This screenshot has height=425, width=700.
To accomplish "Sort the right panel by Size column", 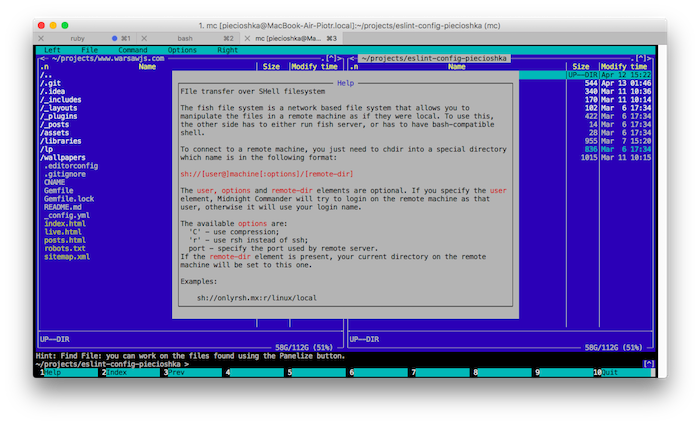I will coord(581,67).
